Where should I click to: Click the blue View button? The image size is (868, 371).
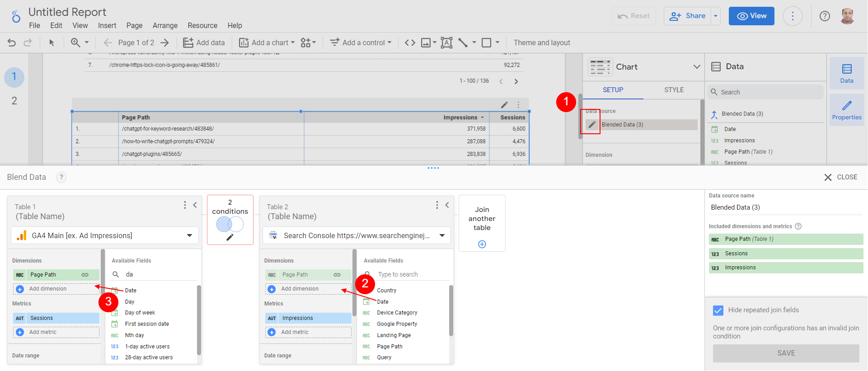pos(751,16)
